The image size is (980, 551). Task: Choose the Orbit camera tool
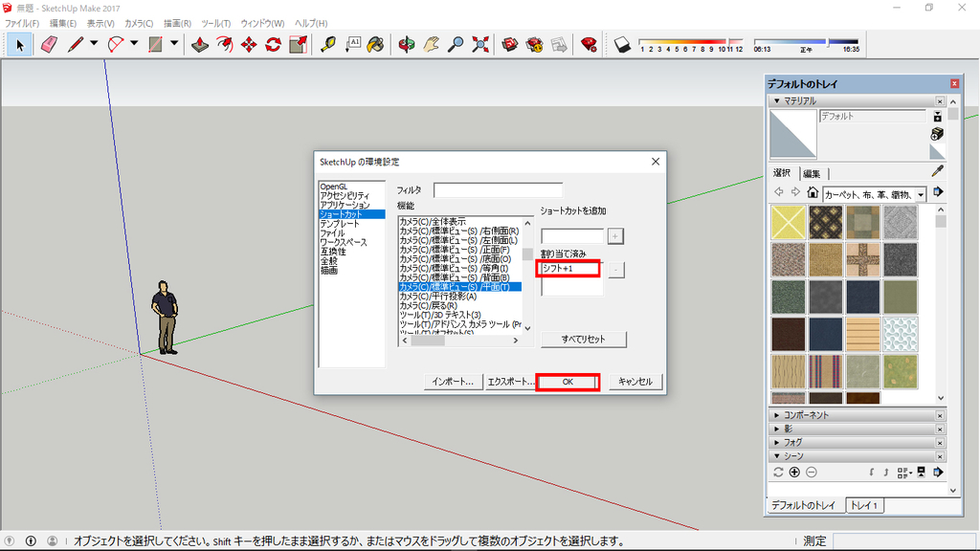pyautogui.click(x=407, y=44)
